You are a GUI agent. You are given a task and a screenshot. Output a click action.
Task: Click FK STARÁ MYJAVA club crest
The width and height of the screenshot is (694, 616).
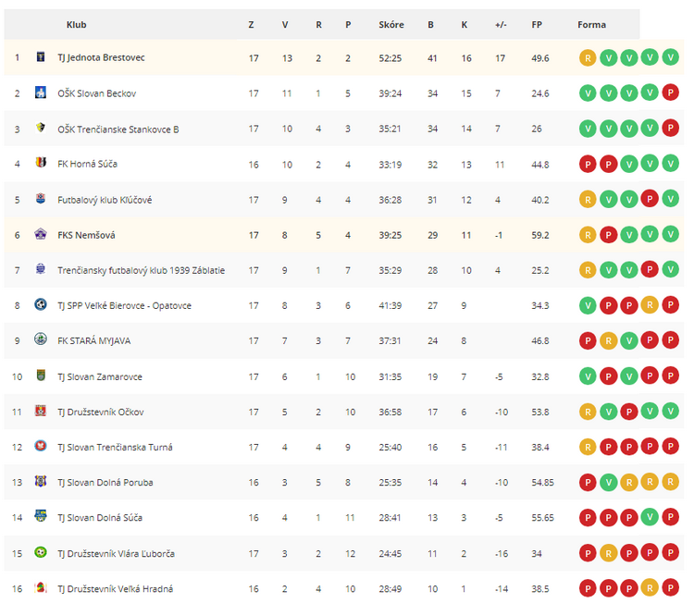click(x=41, y=339)
